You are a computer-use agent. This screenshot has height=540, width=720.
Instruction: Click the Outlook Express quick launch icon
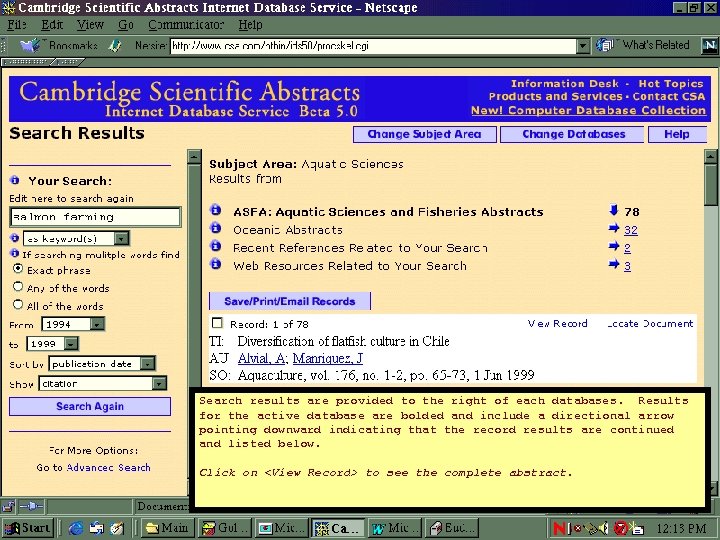tap(97, 529)
